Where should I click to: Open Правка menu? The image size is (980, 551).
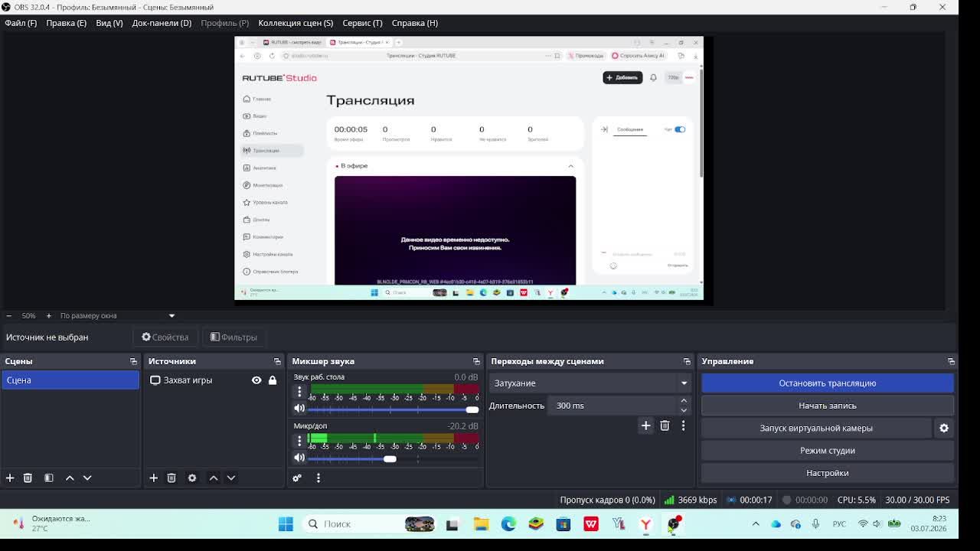click(x=66, y=23)
